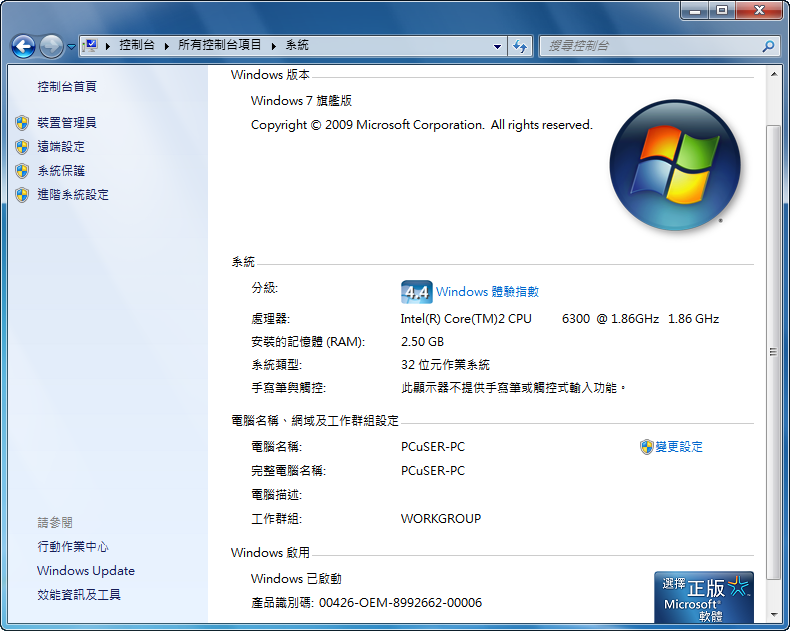Click the WORKGROUP value
This screenshot has width=790, height=631.
point(441,519)
